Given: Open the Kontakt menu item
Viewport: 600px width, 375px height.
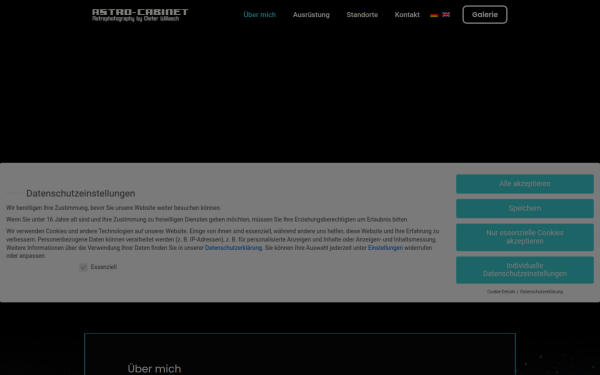Looking at the screenshot, I should tap(407, 15).
